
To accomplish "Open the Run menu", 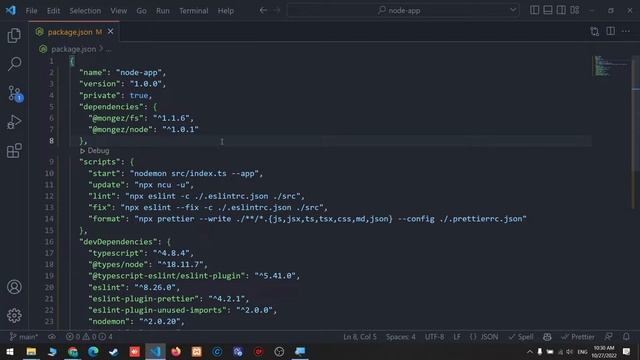I will (162, 11).
